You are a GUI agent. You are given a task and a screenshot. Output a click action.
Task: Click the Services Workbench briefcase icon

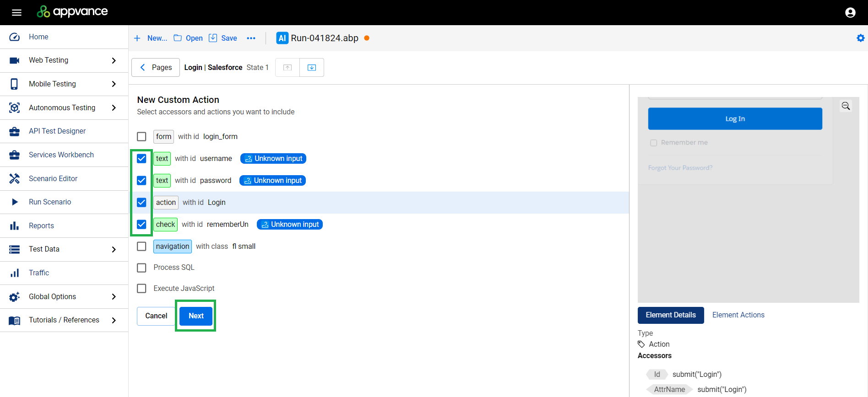(15, 155)
